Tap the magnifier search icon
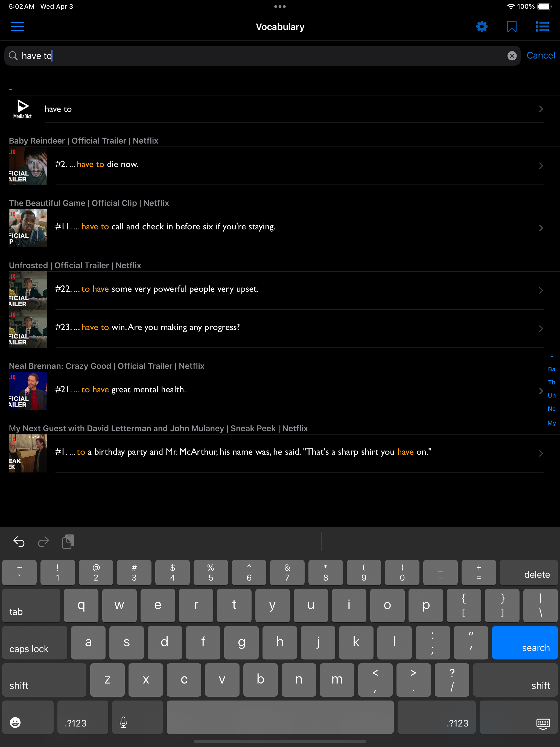 point(13,56)
